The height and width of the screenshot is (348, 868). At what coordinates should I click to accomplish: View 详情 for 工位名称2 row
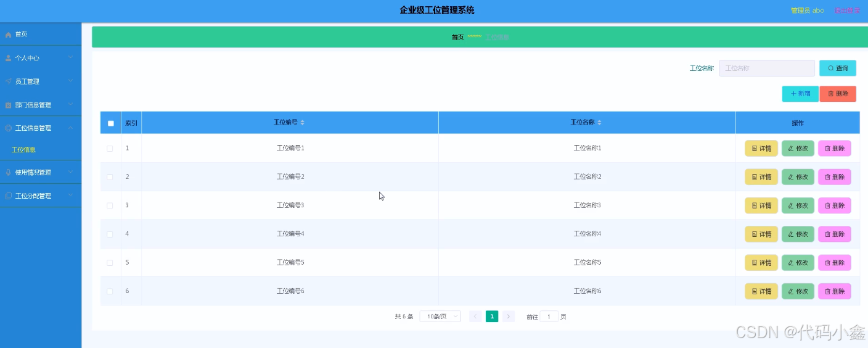(x=761, y=177)
